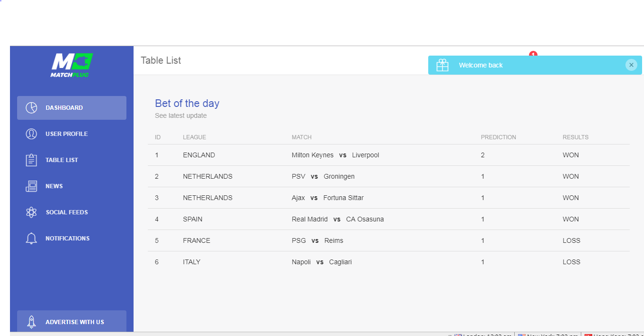Image resolution: width=644 pixels, height=336 pixels.
Task: Click the red notification badge
Action: (533, 54)
